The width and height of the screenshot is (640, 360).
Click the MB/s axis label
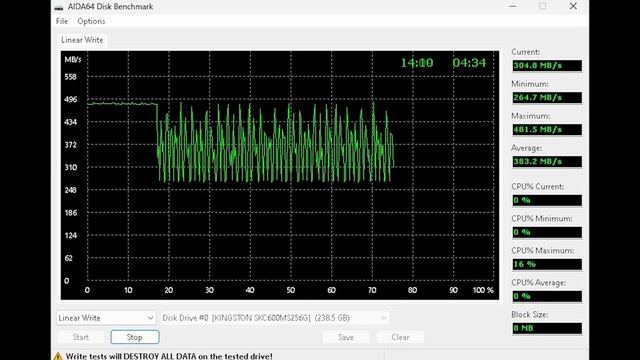tap(73, 60)
